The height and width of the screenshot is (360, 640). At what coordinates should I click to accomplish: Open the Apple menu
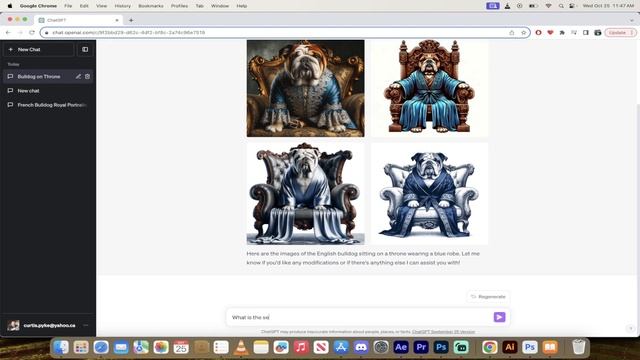click(x=10, y=6)
